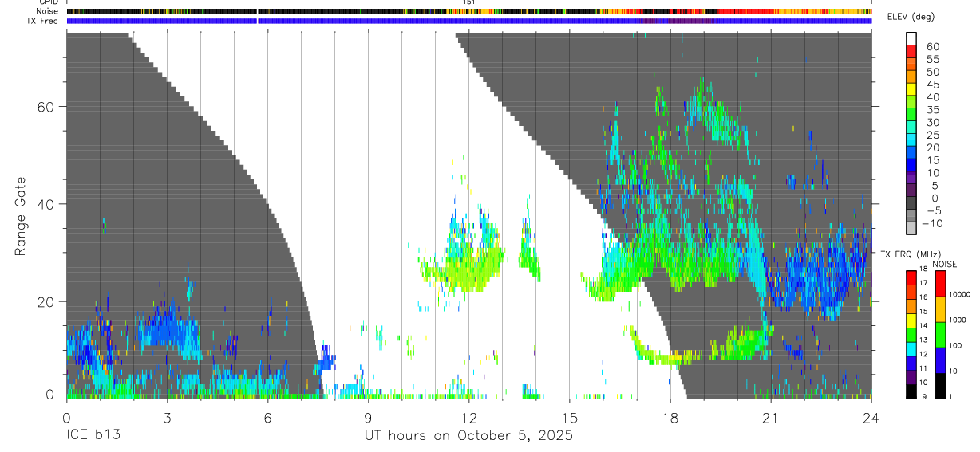Pick ELEV light blue swatch between 25 and 20
This screenshot has height=452, width=980.
tap(911, 140)
